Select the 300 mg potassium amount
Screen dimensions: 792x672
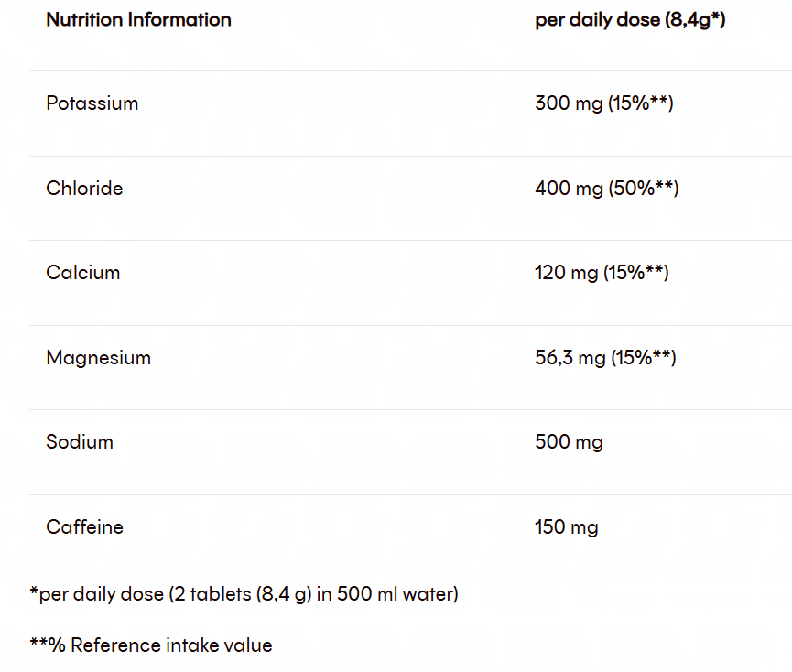tap(569, 103)
